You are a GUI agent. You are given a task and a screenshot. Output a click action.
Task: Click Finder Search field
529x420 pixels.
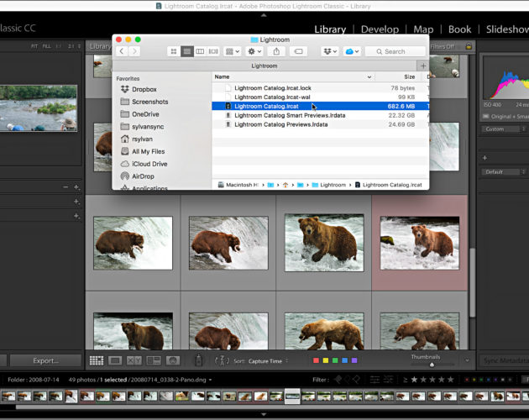(395, 51)
